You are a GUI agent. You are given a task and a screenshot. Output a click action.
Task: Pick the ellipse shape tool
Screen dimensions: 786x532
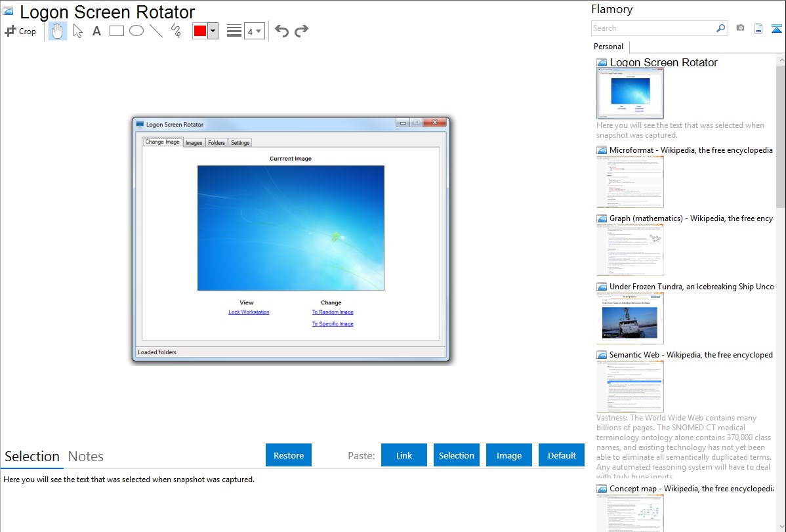click(136, 31)
